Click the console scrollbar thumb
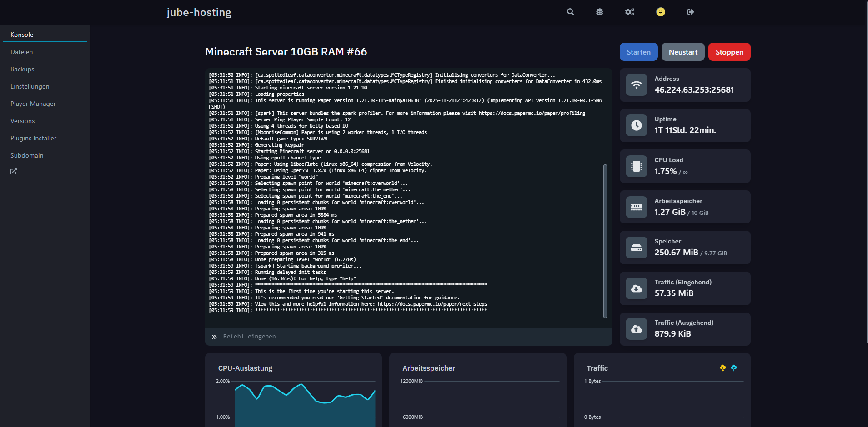Viewport: 868px width, 427px height. pos(605,241)
